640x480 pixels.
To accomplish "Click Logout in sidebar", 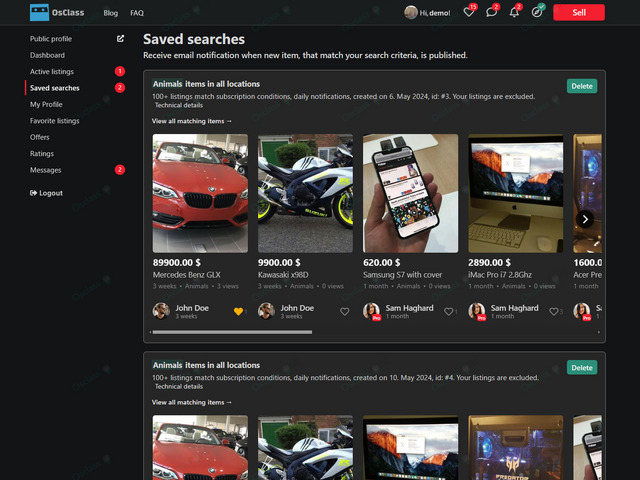I will pos(46,193).
